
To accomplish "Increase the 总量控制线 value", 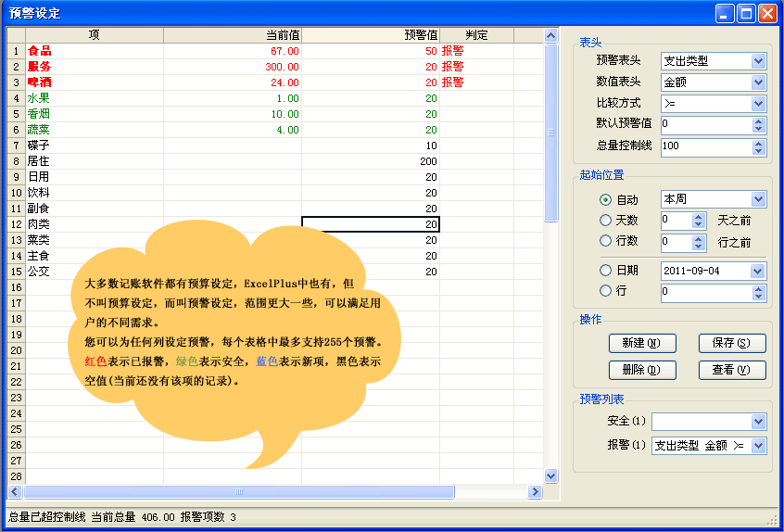I will coord(758,143).
